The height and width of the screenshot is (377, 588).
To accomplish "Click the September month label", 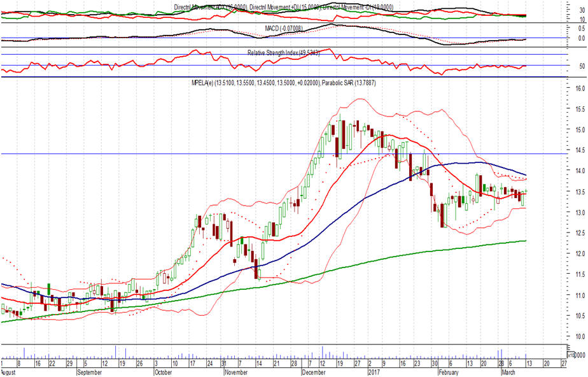I will coord(89,373).
